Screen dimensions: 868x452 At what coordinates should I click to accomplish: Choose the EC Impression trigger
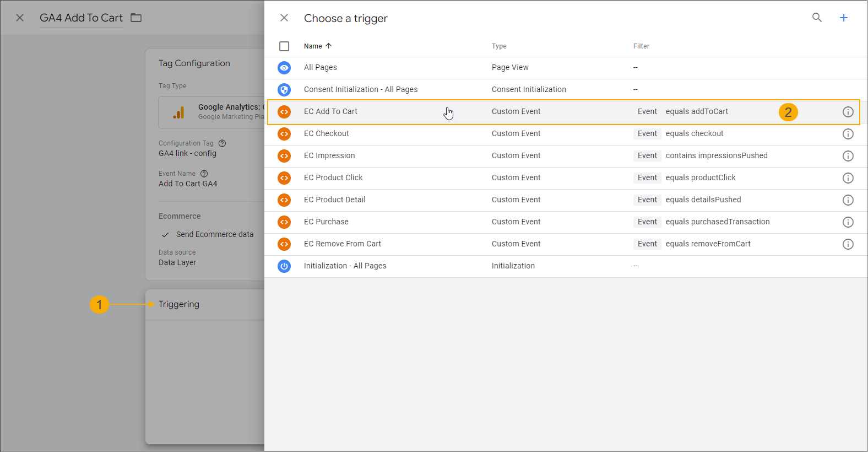click(329, 155)
